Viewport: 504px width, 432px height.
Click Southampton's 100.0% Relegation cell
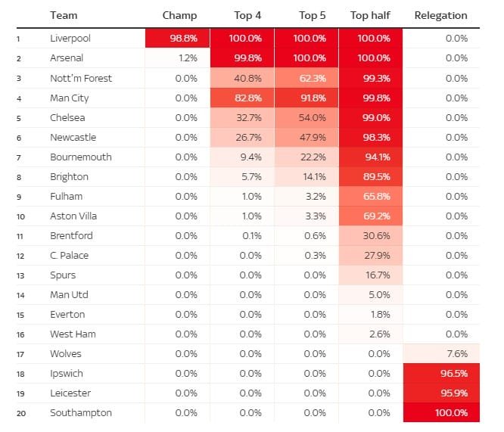click(441, 412)
